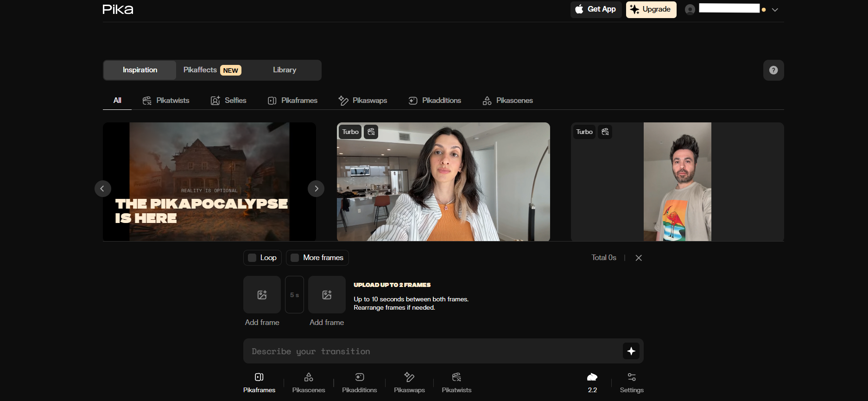Select the Pikaswaps tool
The image size is (868, 401).
[409, 383]
